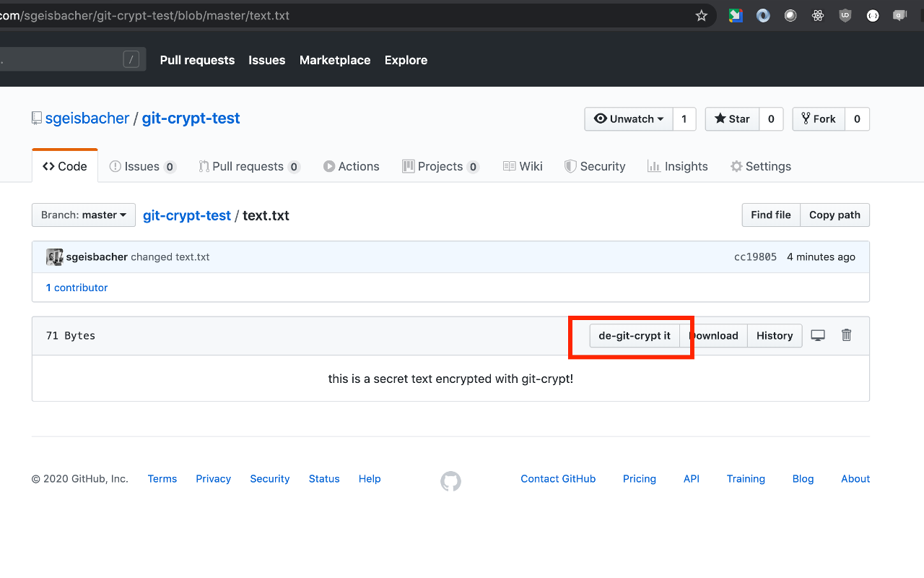Click the Octocat logo in the footer

coord(450,480)
